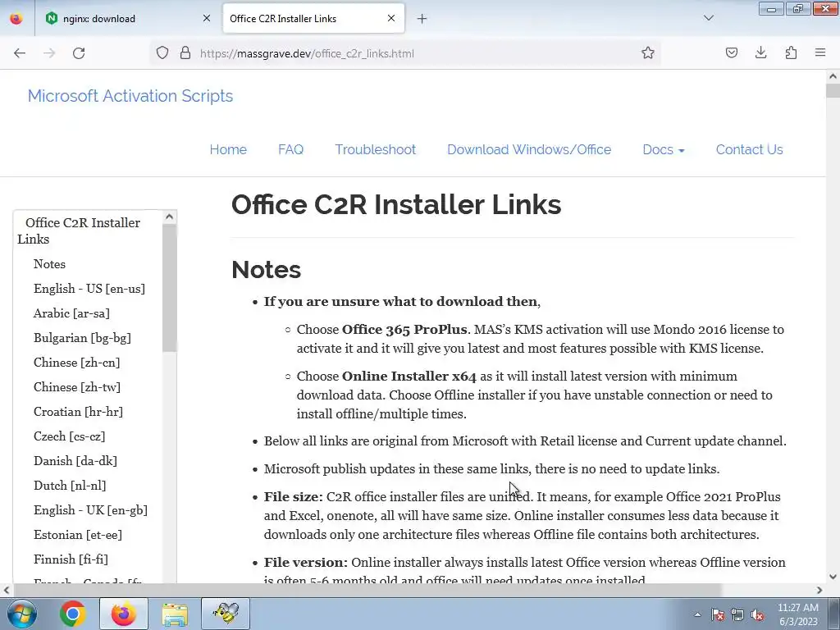This screenshot has width=840, height=630.
Task: Jump to English - UK [en-gb] section
Action: pos(90,510)
